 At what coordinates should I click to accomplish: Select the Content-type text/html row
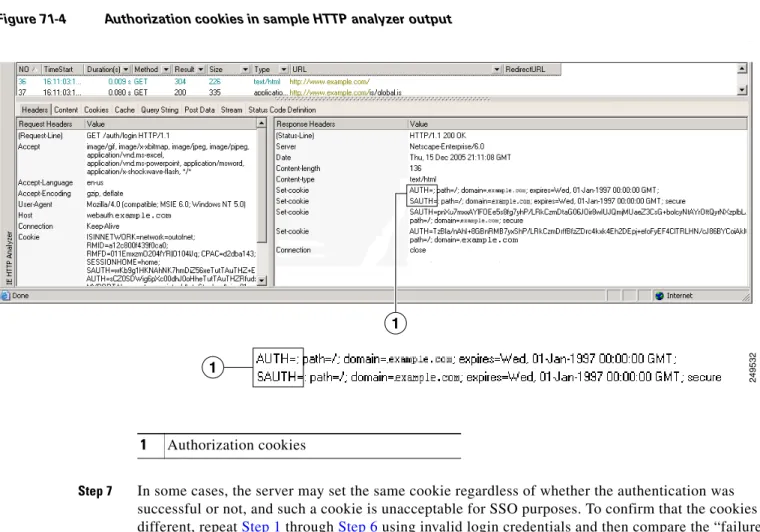511,179
